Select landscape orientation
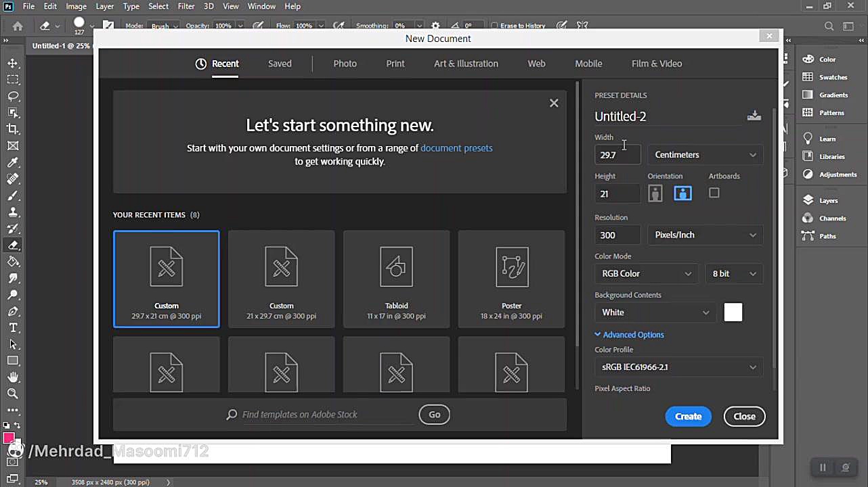The width and height of the screenshot is (868, 487). point(682,193)
